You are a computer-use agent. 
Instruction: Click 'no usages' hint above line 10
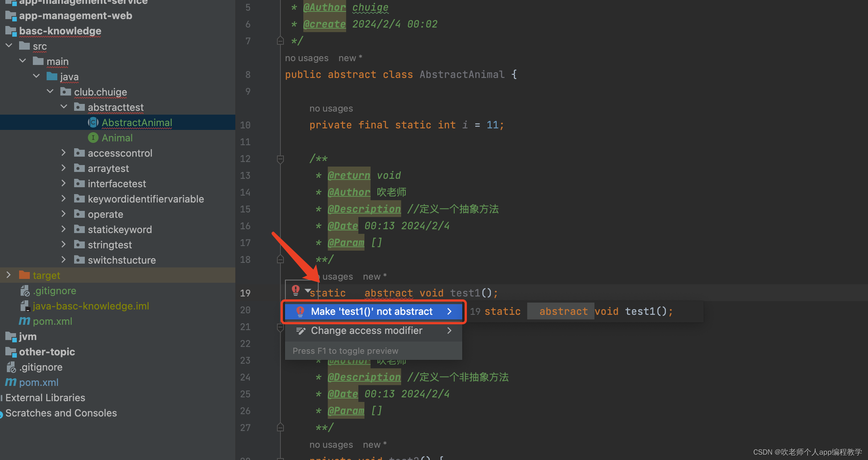(331, 109)
